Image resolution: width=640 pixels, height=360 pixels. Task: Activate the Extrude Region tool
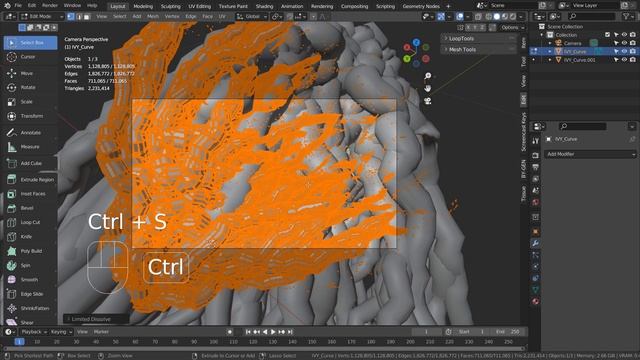(30, 180)
